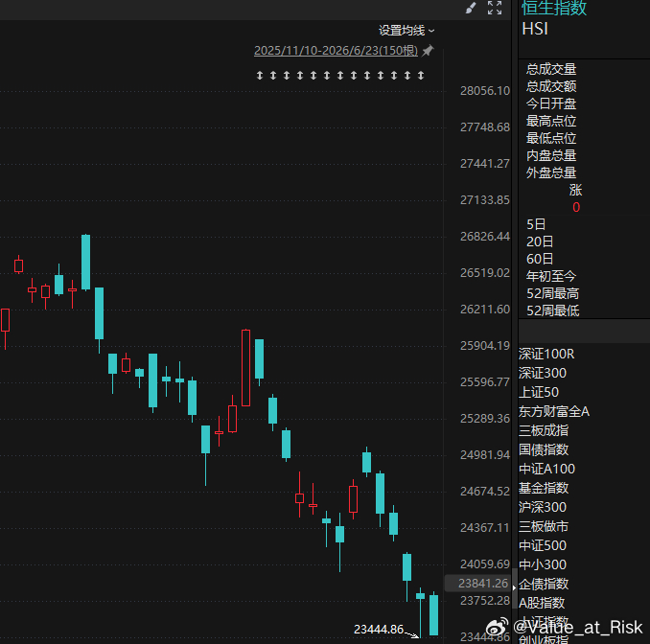The image size is (650, 644).
Task: Click the 25904.19 price axis label
Action: tap(484, 346)
